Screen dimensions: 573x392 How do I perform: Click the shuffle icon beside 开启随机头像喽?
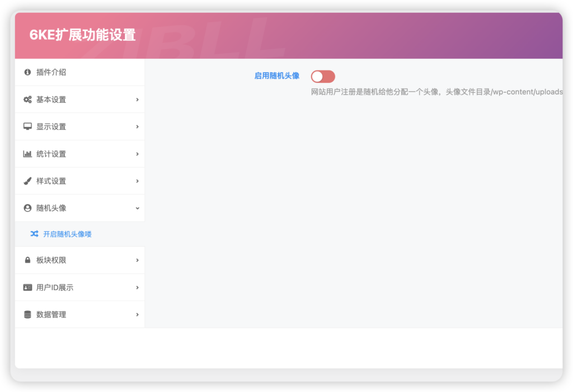[x=35, y=234]
